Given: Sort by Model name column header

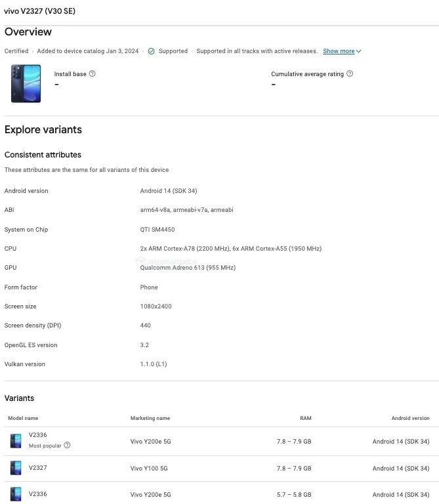Looking at the screenshot, I should [x=23, y=418].
